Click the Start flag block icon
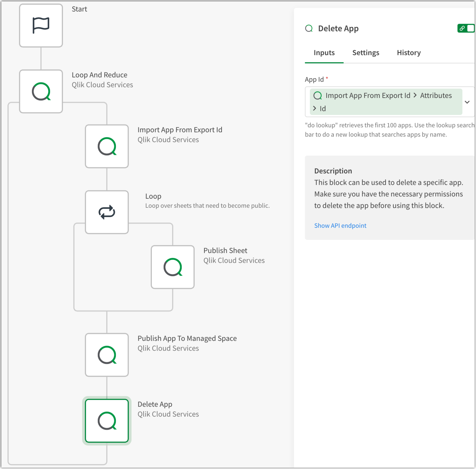 [x=41, y=26]
